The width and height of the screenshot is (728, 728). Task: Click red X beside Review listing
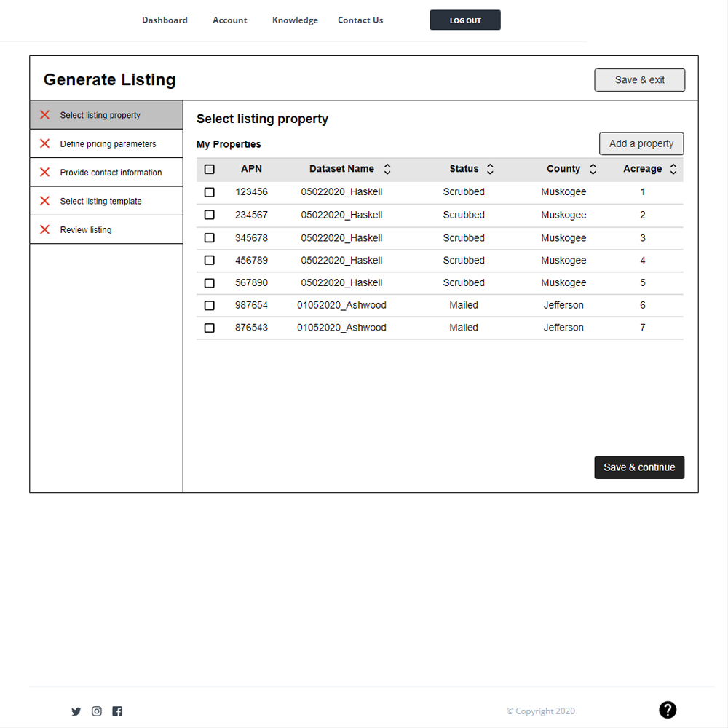tap(44, 229)
